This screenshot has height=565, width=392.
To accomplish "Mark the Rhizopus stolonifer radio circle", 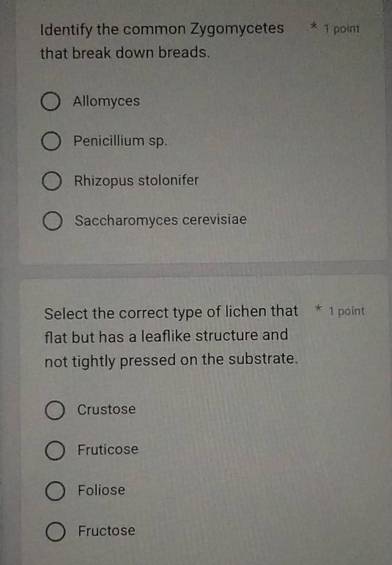I will pos(52,182).
